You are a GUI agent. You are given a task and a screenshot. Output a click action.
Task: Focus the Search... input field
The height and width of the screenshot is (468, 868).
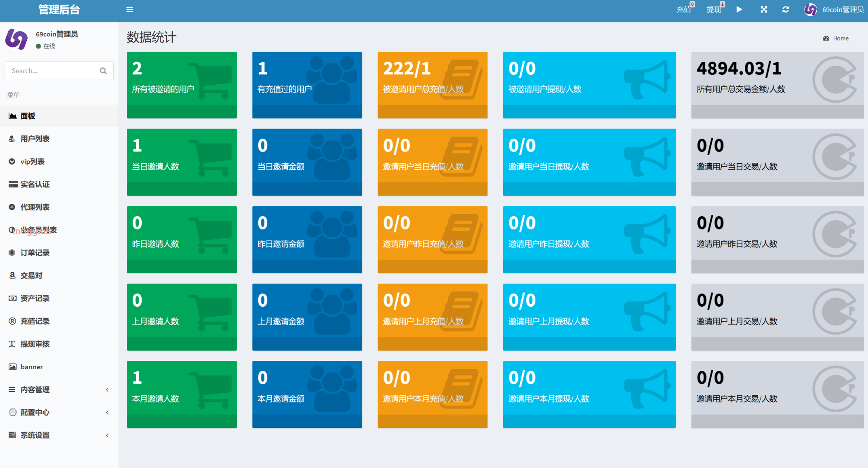pos(52,71)
